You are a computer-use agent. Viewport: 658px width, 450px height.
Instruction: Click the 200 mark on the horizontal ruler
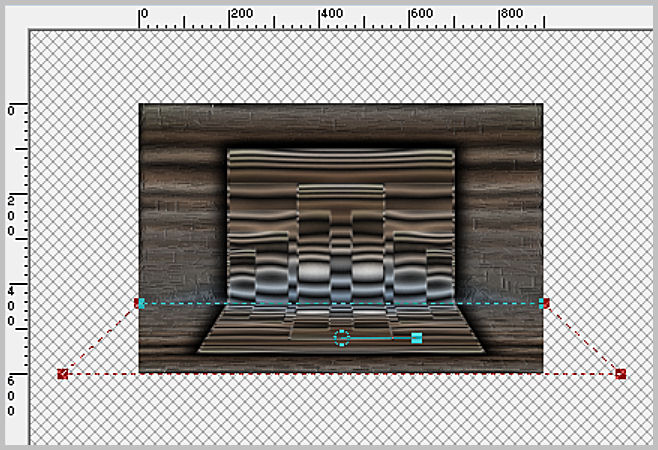[x=242, y=14]
